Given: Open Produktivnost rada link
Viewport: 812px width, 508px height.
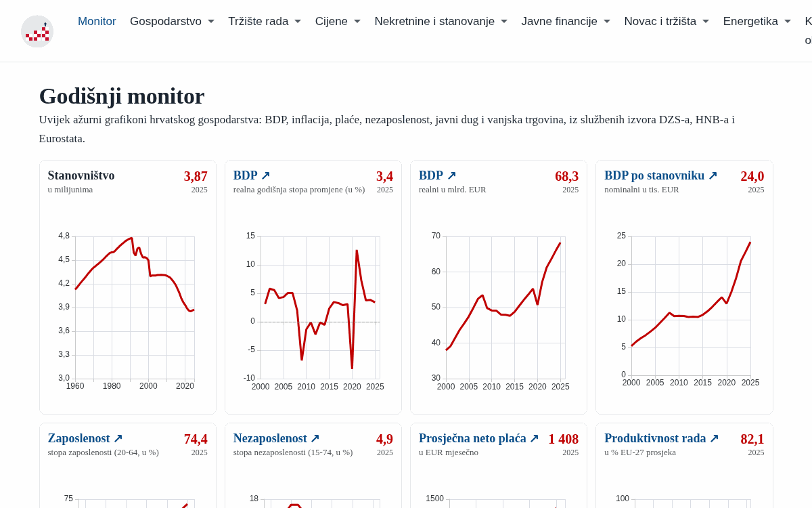Looking at the screenshot, I should pos(661,438).
